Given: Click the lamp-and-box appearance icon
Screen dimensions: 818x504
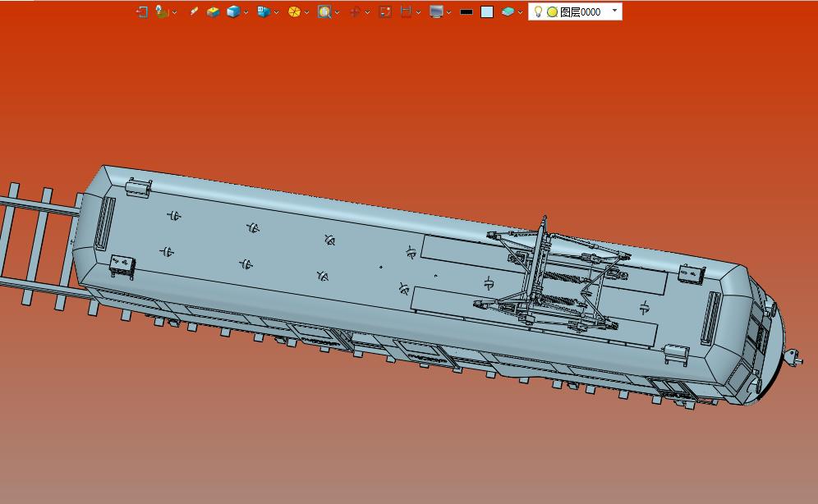Looking at the screenshot, I should point(162,12).
